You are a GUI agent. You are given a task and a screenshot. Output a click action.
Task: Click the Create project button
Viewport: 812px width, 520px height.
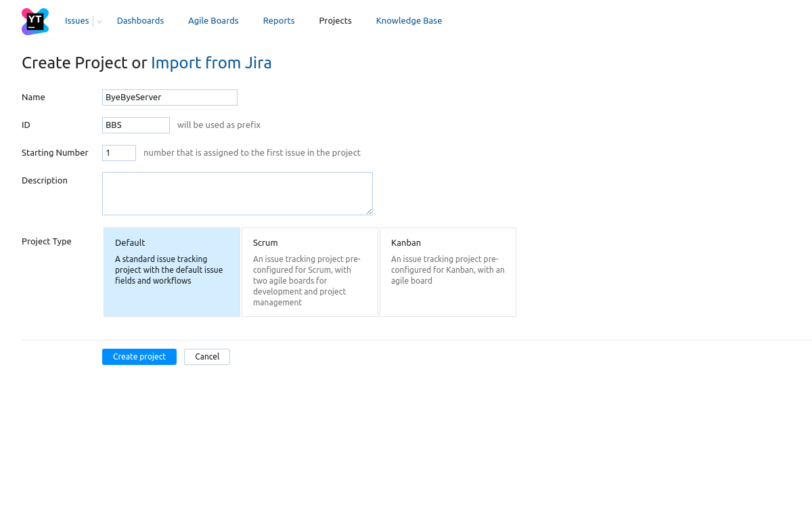139,357
